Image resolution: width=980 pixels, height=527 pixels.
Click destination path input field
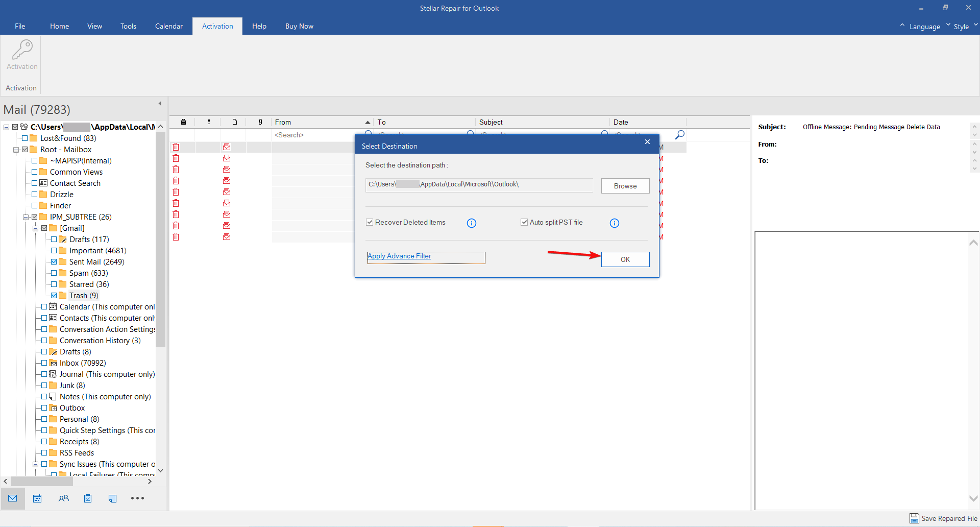(479, 185)
